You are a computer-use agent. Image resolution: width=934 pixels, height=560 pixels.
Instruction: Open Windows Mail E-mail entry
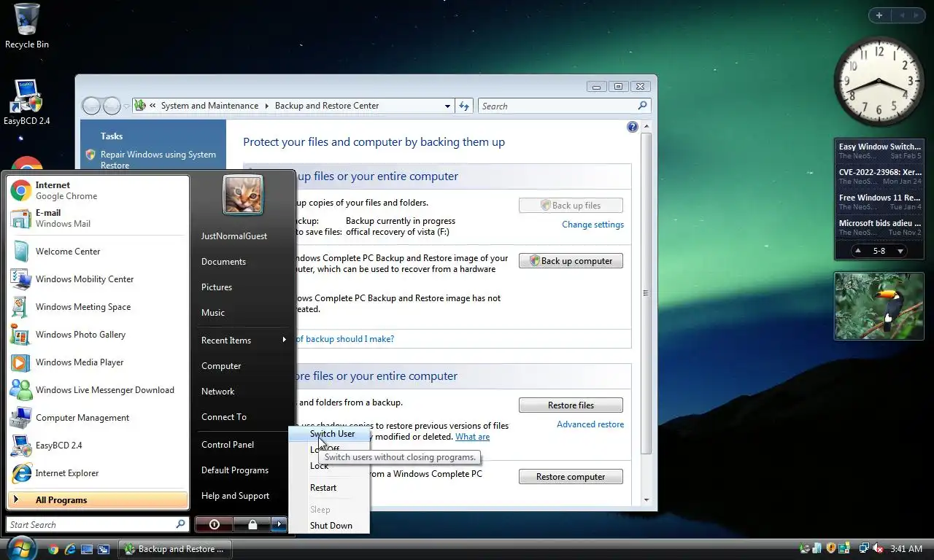point(98,218)
